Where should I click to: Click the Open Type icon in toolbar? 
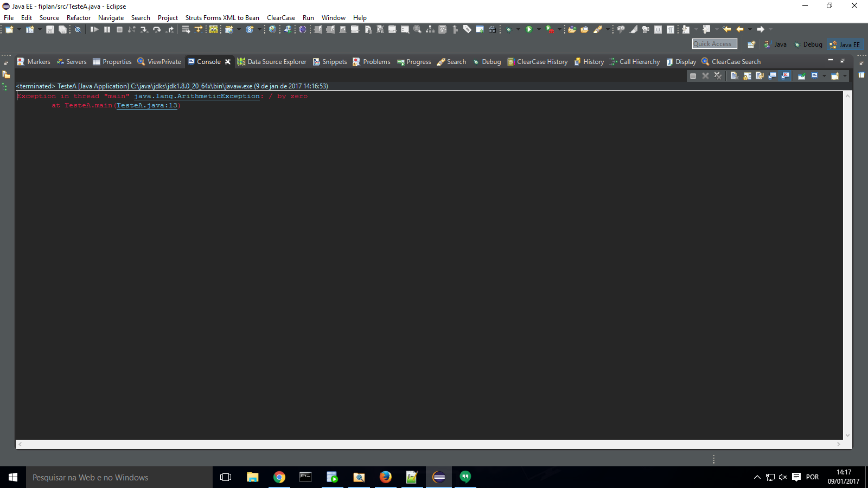click(572, 29)
